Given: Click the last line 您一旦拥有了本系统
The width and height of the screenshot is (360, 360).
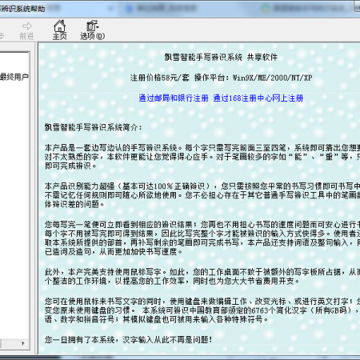Looking at the screenshot, I should [128, 340].
